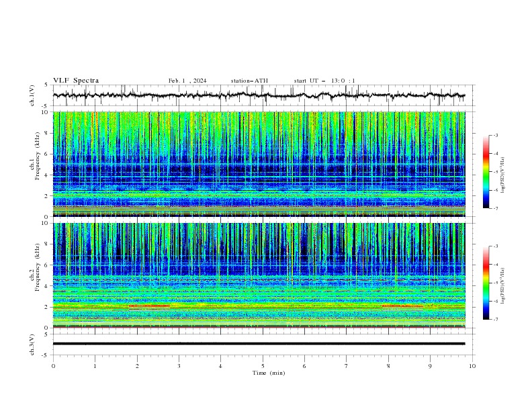Click the "Time (min)" axis title
The width and height of the screenshot is (532, 411).
(269, 373)
